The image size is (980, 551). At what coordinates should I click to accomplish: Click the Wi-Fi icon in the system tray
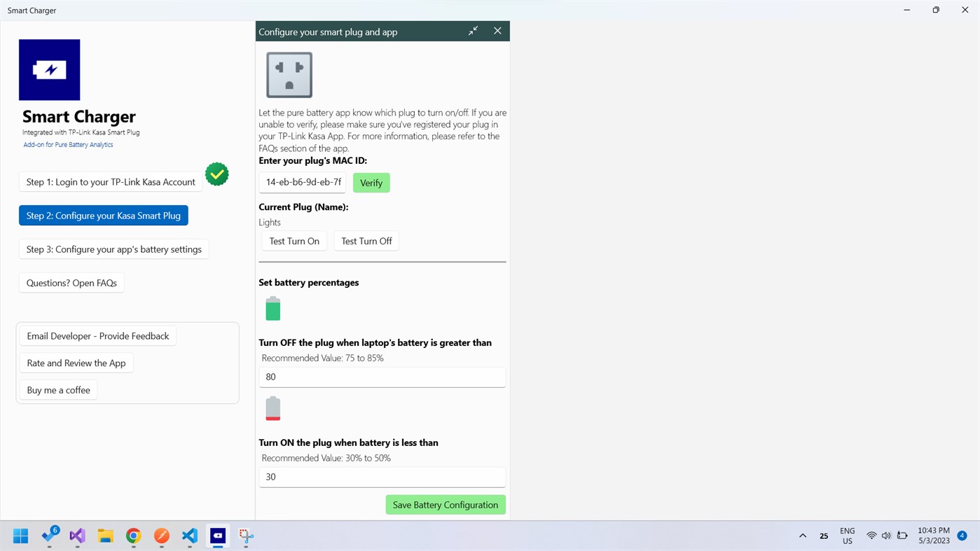[x=871, y=535]
